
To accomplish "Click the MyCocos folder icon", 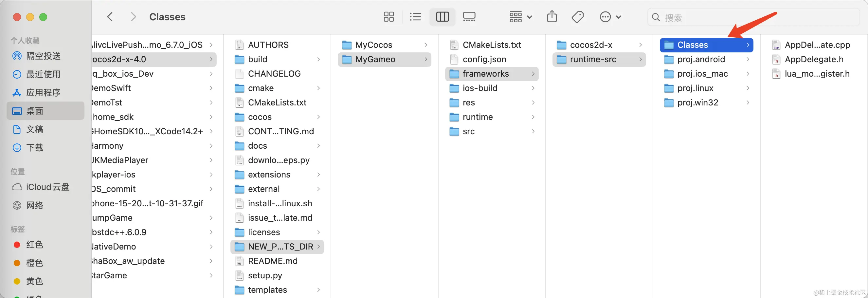I will click(x=347, y=45).
